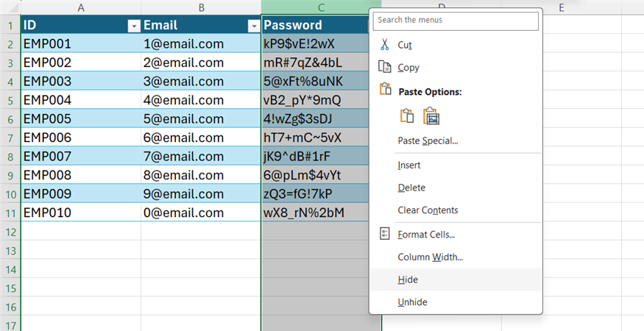This screenshot has width=644, height=331.
Task: Click password cell wX8_rN%2bM
Action: 315,213
